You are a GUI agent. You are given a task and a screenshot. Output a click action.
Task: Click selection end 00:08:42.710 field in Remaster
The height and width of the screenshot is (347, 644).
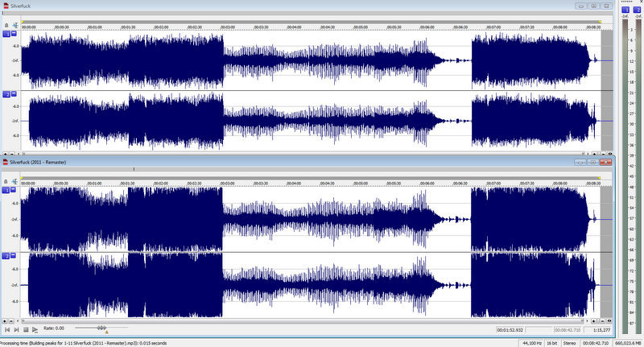pos(568,330)
